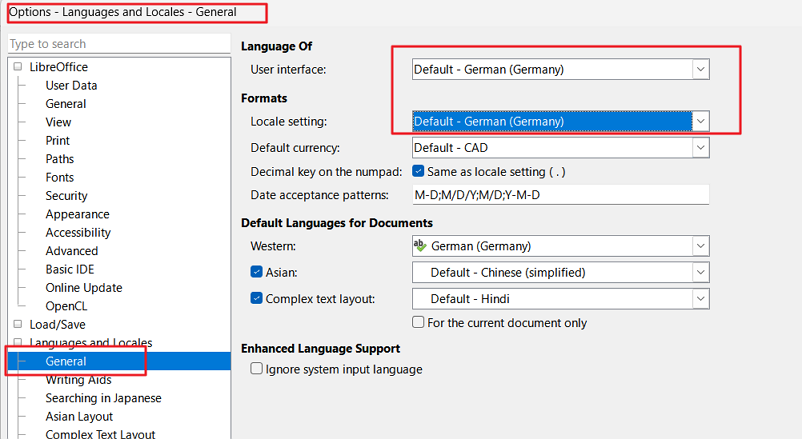Select Paths in options tree
Image resolution: width=802 pixels, height=439 pixels.
(x=59, y=159)
